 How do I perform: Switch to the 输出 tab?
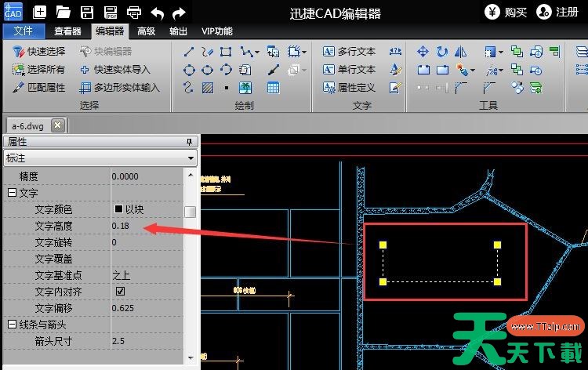[178, 31]
